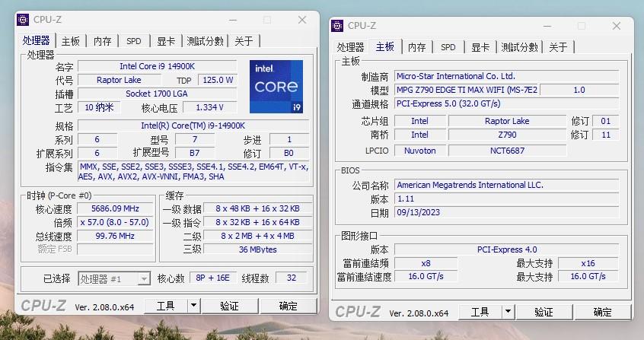Image resolution: width=644 pixels, height=340 pixels.
Task: Click the Micro-Star International Co. Ltd. field
Action: pos(506,76)
